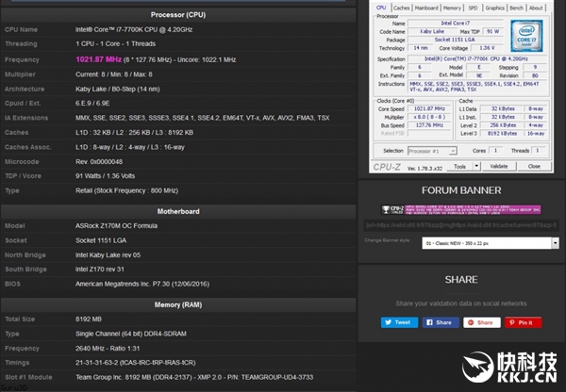Click the banner style dropdown arrow
Screen dimensions: 566x392
click(x=556, y=243)
